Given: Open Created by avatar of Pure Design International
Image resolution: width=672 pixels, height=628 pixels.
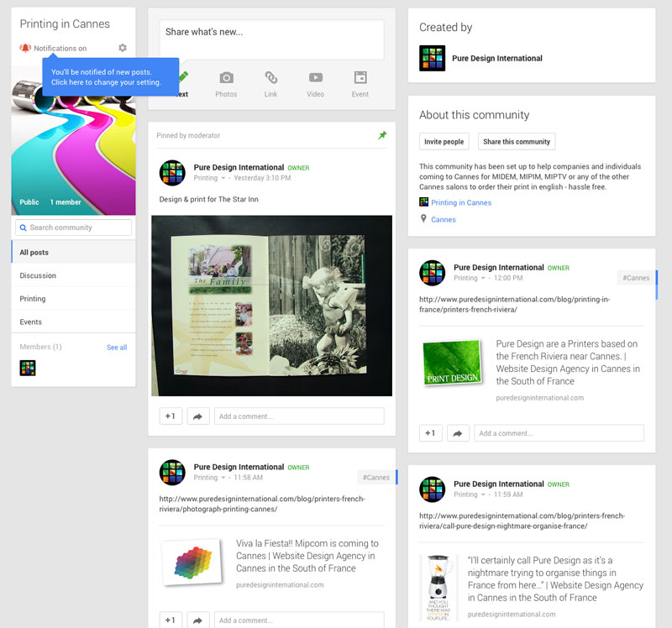Looking at the screenshot, I should (x=433, y=58).
